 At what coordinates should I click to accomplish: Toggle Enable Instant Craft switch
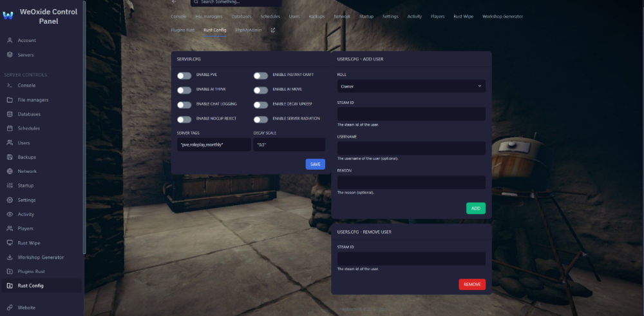tap(260, 75)
